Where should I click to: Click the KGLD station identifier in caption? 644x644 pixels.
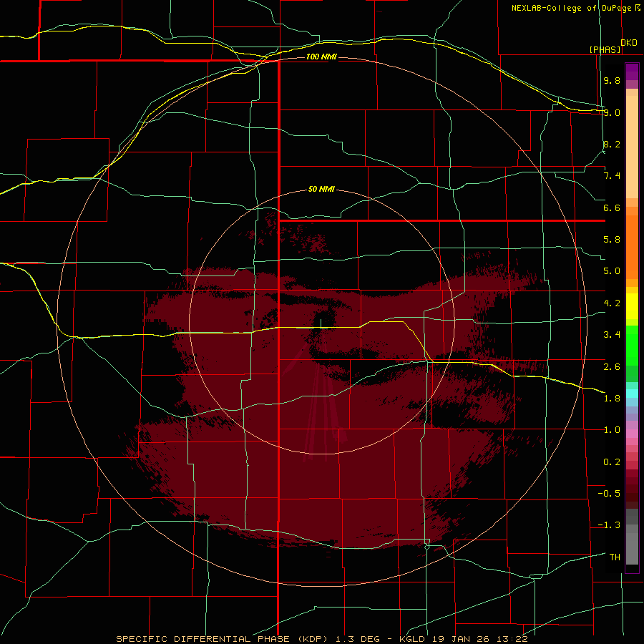point(412,639)
